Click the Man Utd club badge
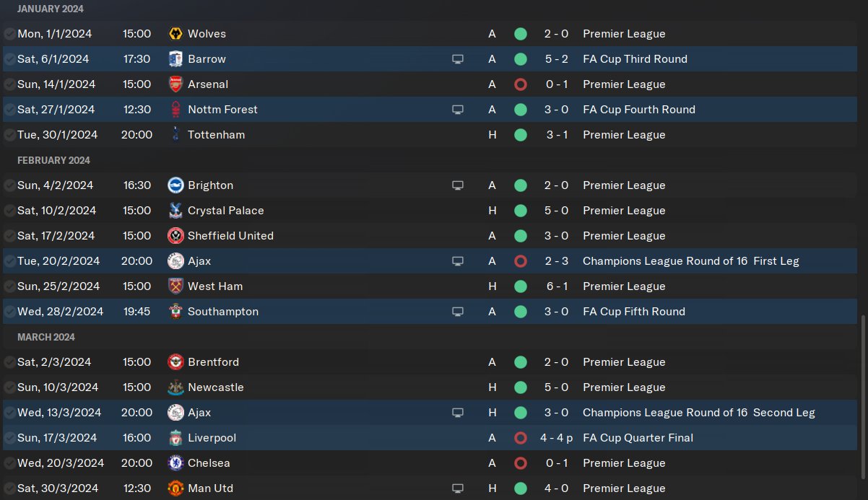 coord(175,488)
